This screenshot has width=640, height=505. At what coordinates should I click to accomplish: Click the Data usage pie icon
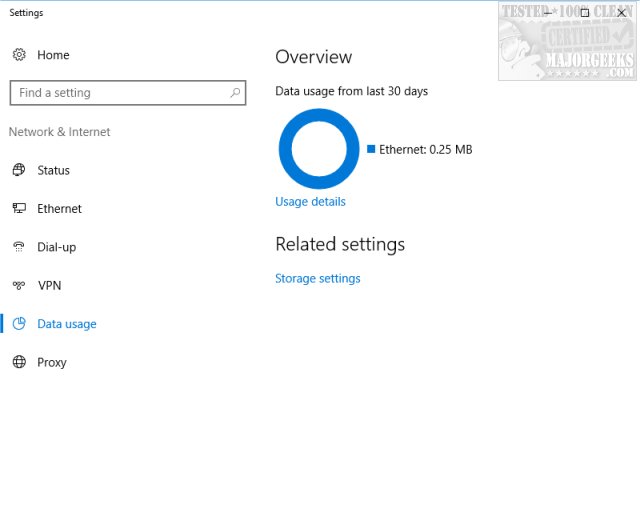(x=19, y=324)
